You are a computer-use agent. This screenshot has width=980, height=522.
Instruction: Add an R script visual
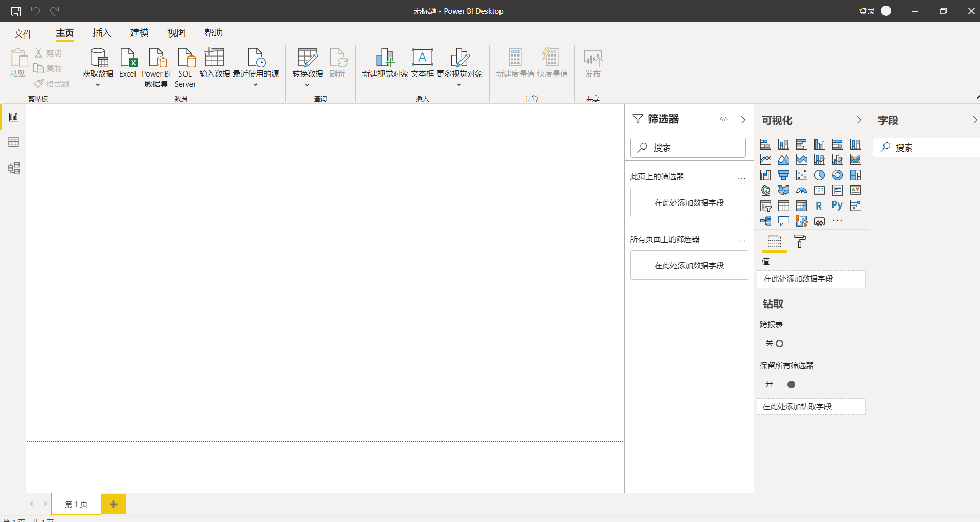[819, 206]
